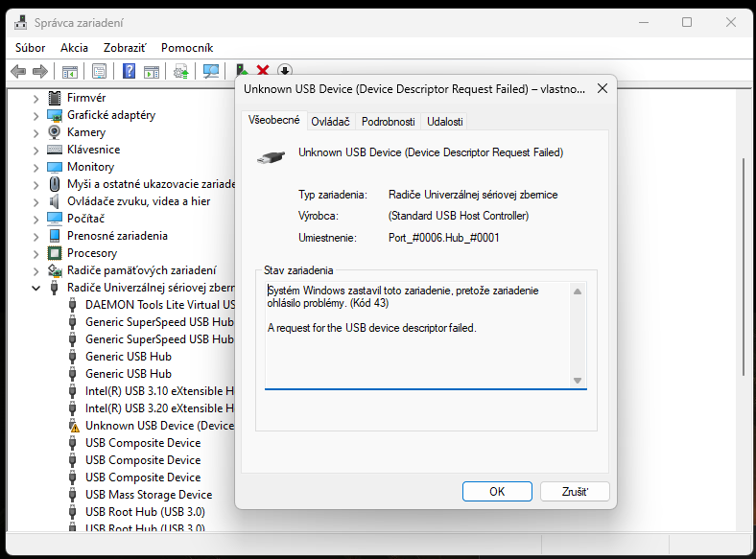The image size is (756, 559).
Task: Switch to the Ovládač tab
Action: pyautogui.click(x=331, y=122)
